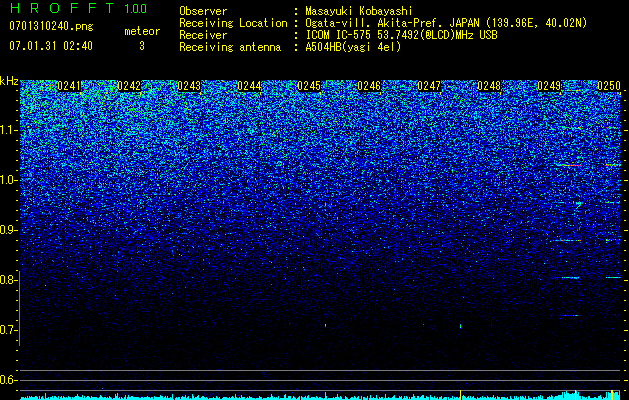Click the HROFFT 1.0.0 title text
This screenshot has width=629, height=400.
coord(78,8)
